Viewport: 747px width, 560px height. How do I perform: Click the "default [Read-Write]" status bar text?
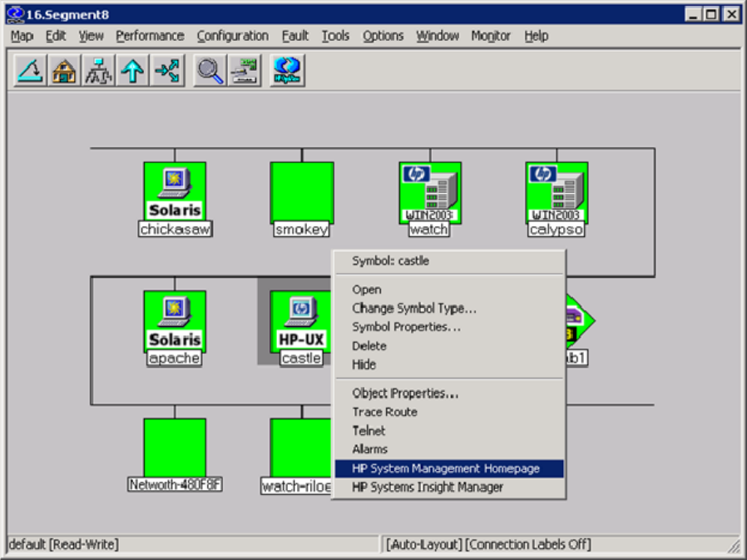pos(64,544)
